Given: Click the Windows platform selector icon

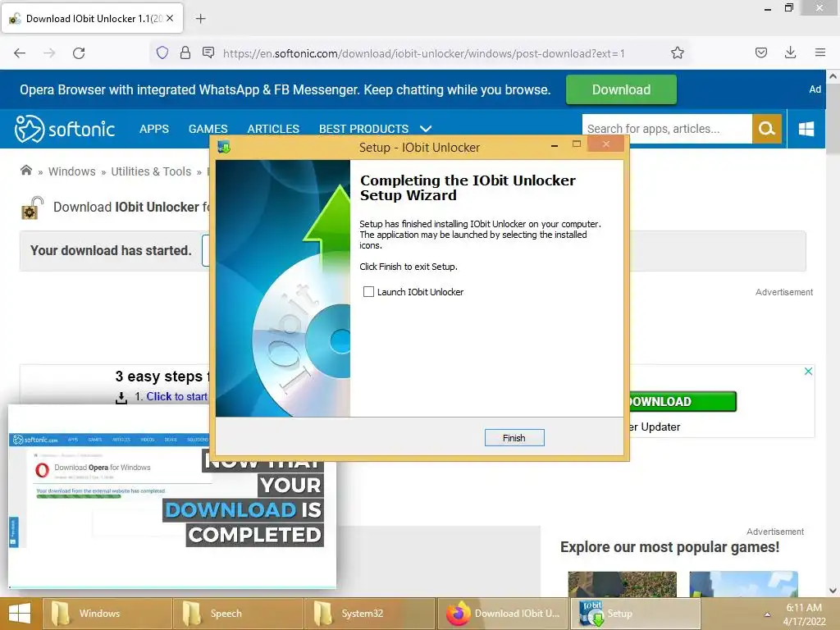Looking at the screenshot, I should (806, 129).
